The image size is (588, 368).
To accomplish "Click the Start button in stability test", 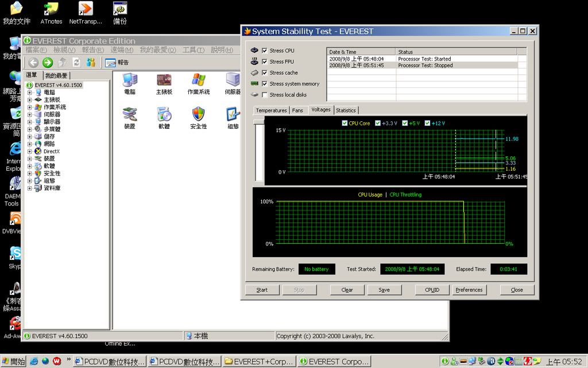I will [262, 290].
